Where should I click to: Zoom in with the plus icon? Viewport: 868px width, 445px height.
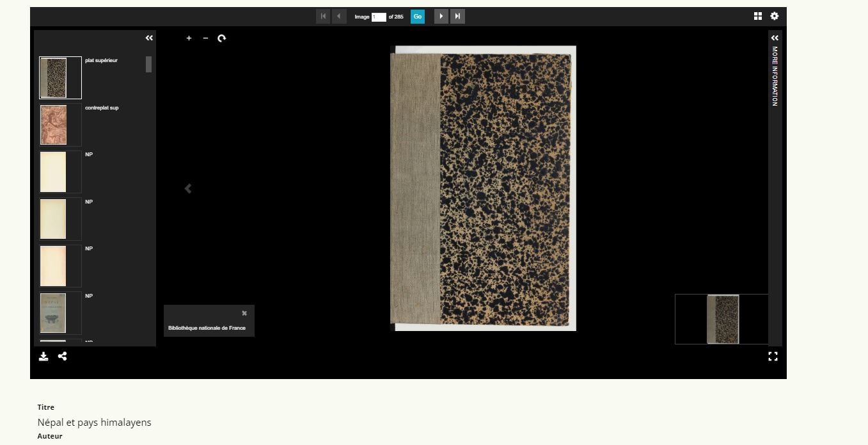click(x=189, y=38)
